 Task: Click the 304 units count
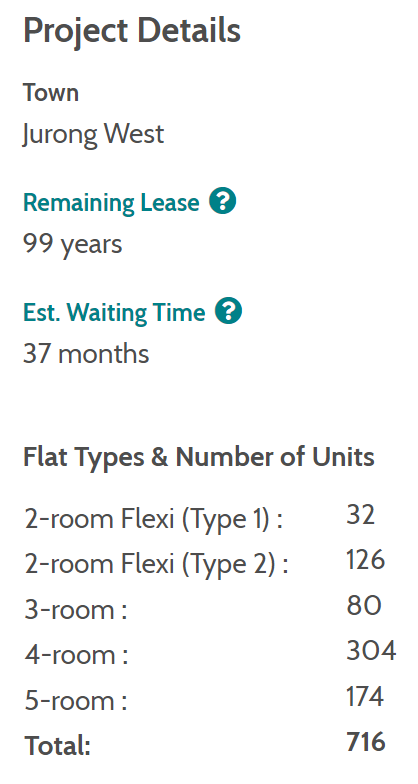point(371,650)
